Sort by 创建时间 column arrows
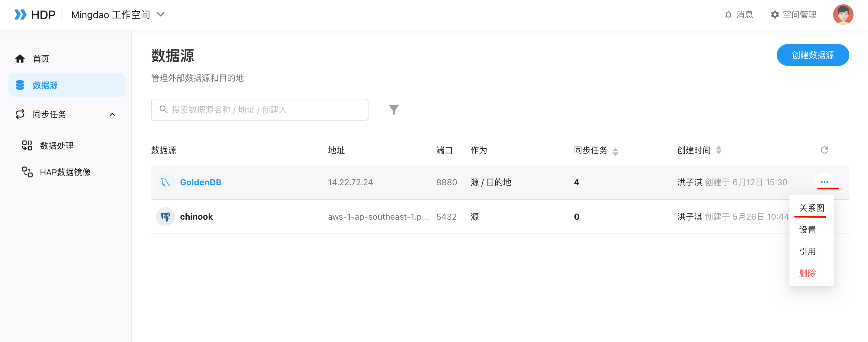 tap(719, 150)
